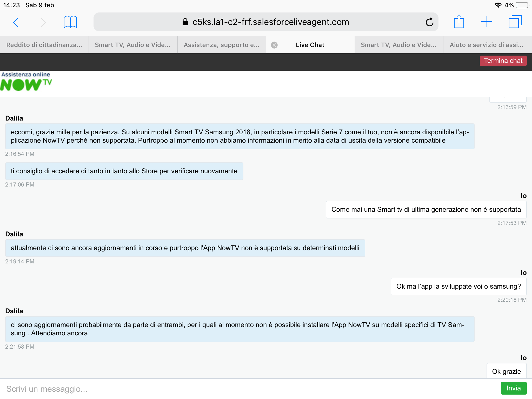
Task: Go back with the Safari back arrow
Action: pyautogui.click(x=16, y=22)
